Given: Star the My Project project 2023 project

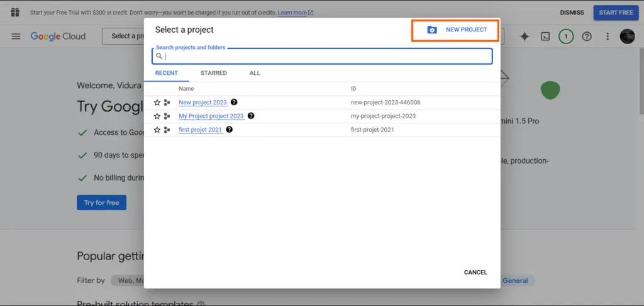Looking at the screenshot, I should pos(157,116).
